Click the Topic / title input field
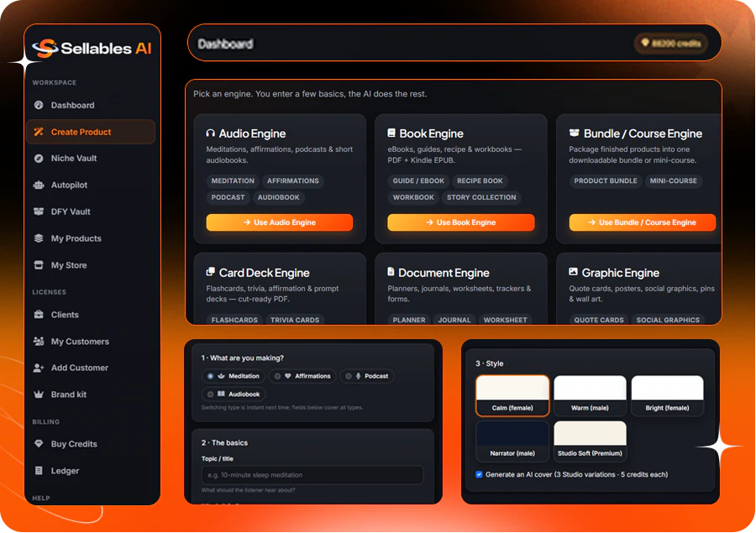Screen dimensions: 756x533 click(312, 475)
